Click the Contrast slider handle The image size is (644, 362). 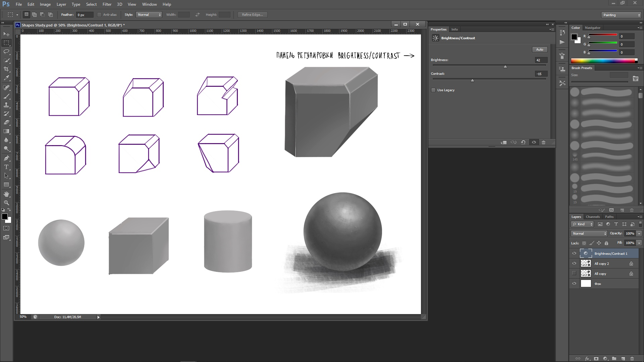click(472, 80)
